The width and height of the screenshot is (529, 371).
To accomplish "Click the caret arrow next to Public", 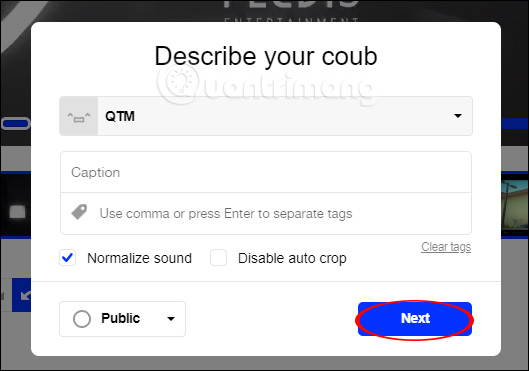I will (171, 319).
